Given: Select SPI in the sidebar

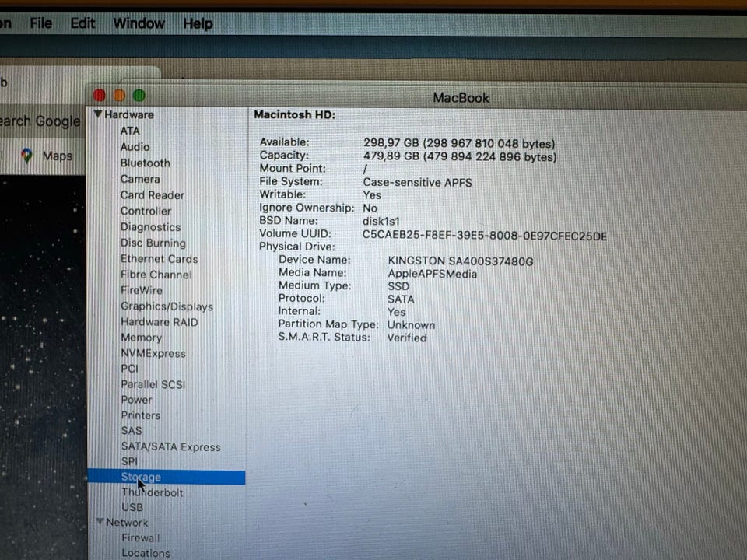Looking at the screenshot, I should point(130,461).
